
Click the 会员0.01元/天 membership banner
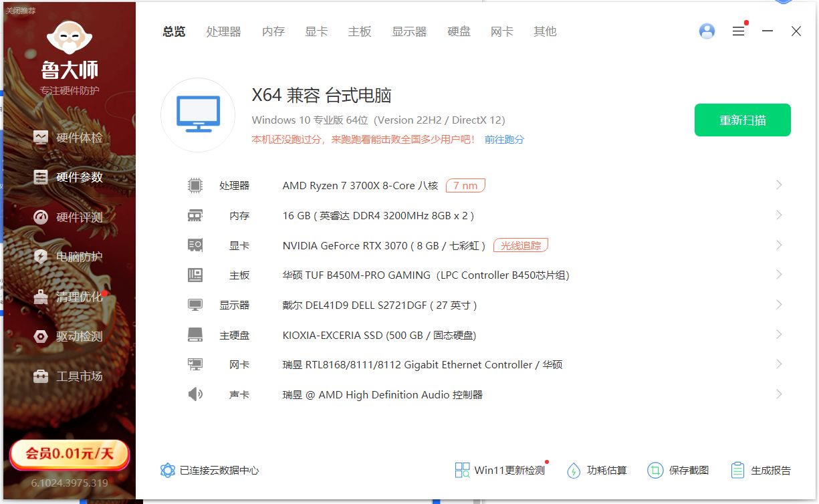coord(69,453)
